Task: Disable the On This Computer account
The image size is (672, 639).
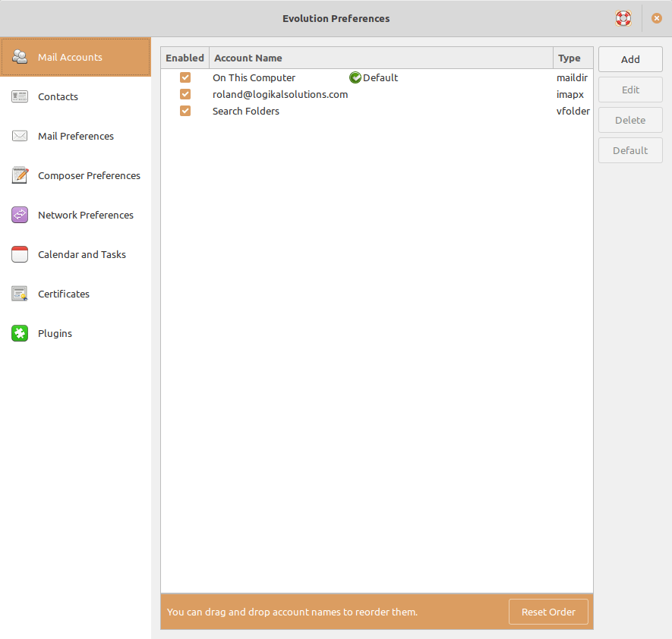Action: tap(185, 77)
